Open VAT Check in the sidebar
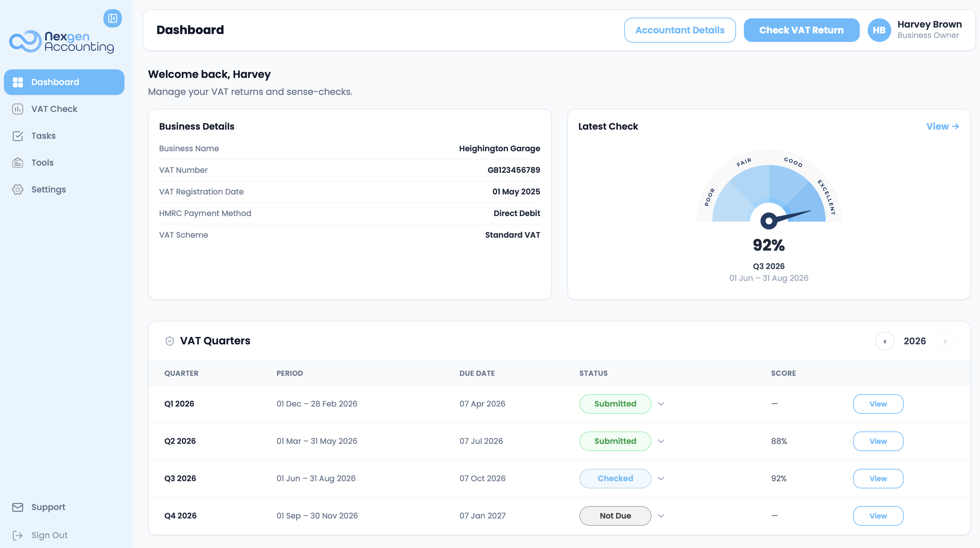 point(64,109)
